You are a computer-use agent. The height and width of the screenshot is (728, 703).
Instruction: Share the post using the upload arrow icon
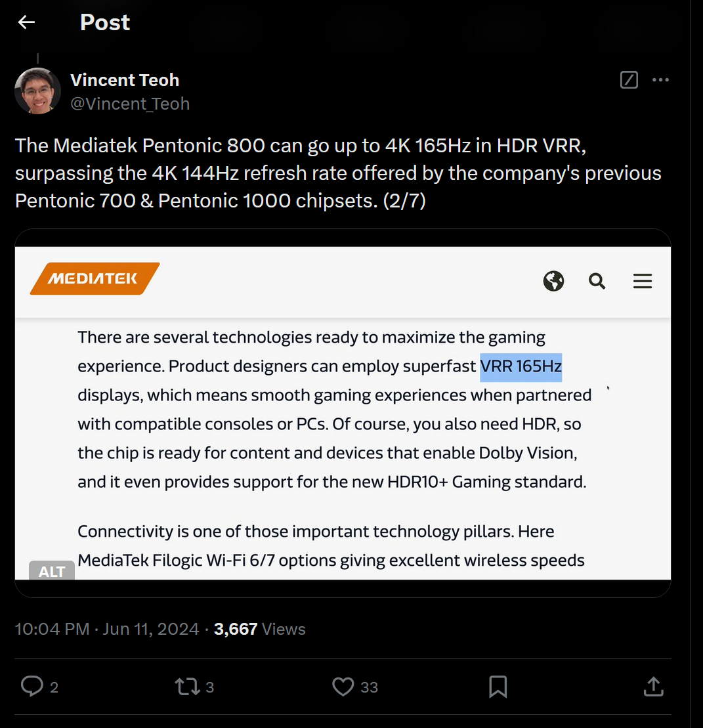tap(653, 687)
